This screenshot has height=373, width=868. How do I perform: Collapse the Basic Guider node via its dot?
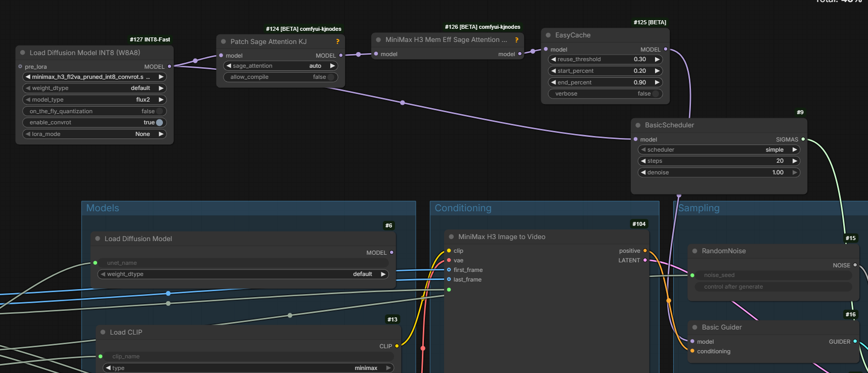coord(695,328)
